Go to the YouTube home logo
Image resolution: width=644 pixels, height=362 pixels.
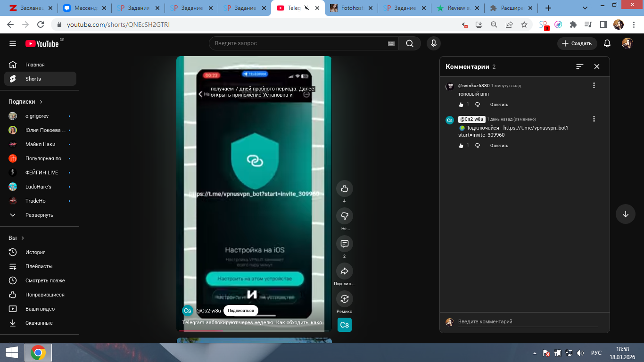pyautogui.click(x=42, y=43)
